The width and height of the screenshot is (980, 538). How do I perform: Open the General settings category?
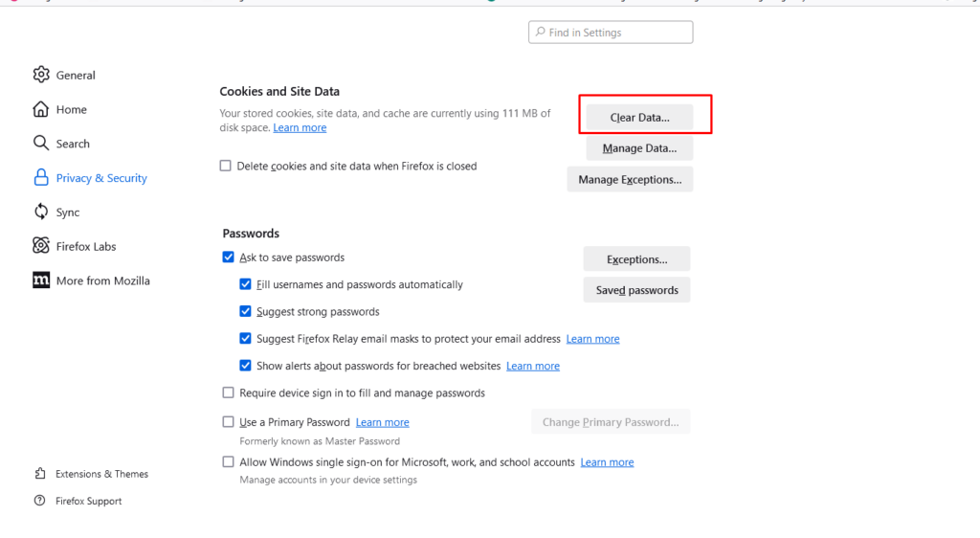[x=76, y=75]
